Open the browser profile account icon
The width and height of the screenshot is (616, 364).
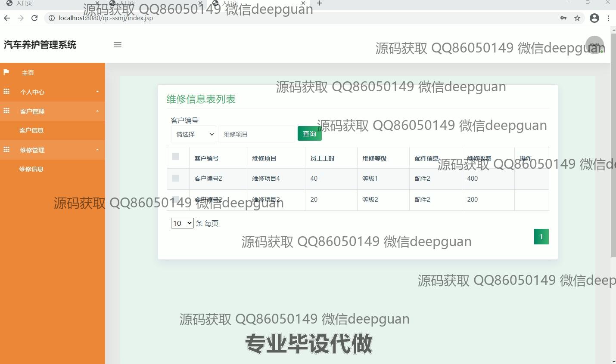point(594,18)
